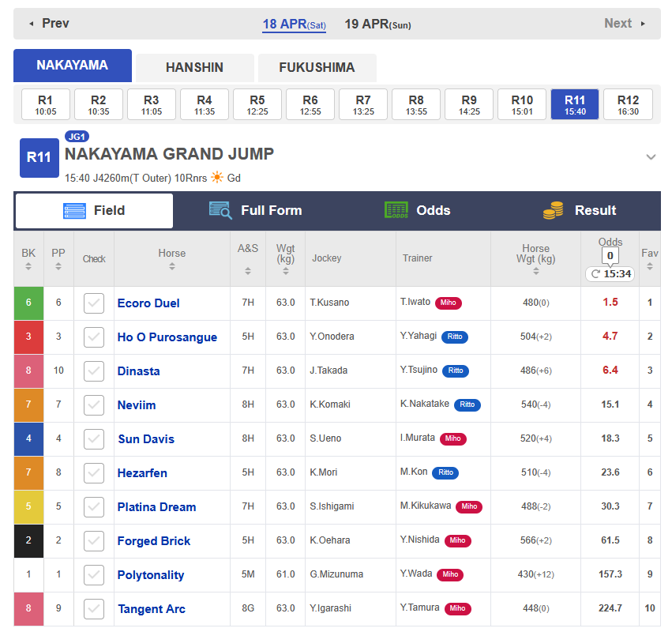The height and width of the screenshot is (632, 672).
Task: Sort by Horse name column
Action: coord(172,266)
